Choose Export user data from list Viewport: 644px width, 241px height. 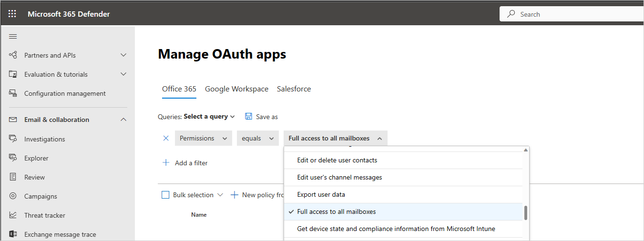pos(321,194)
